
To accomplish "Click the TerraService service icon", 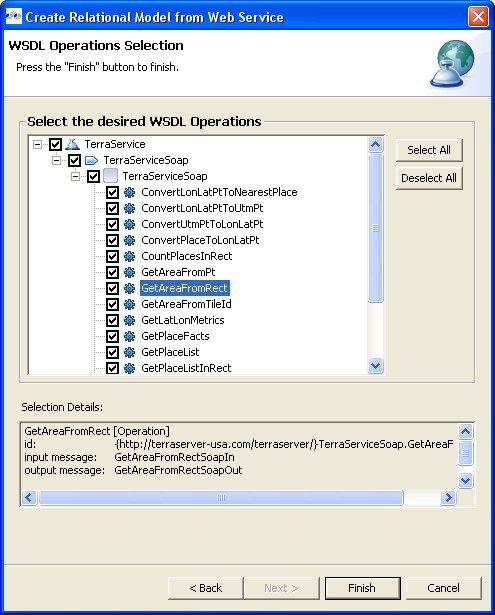I will [x=72, y=144].
